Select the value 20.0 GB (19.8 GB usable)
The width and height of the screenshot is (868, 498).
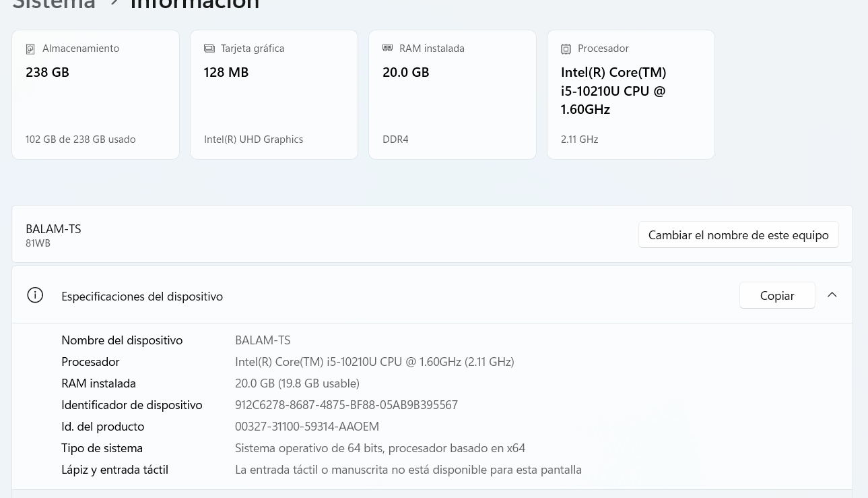pos(297,383)
